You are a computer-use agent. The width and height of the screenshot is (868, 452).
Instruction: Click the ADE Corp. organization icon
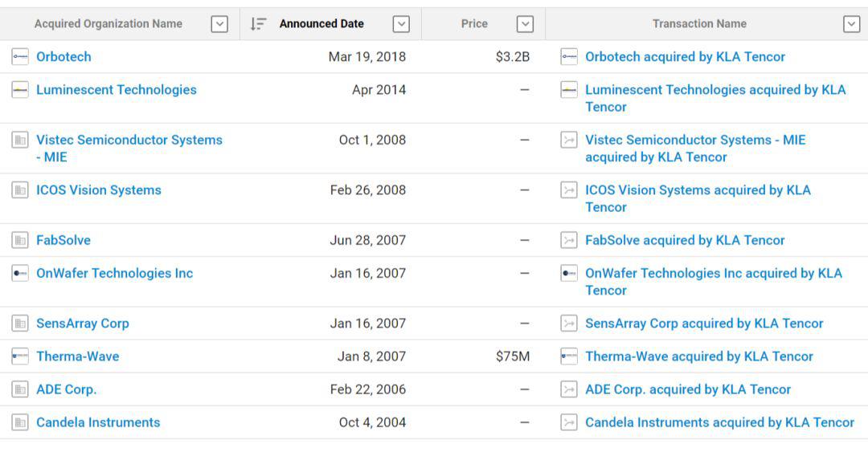pos(20,389)
